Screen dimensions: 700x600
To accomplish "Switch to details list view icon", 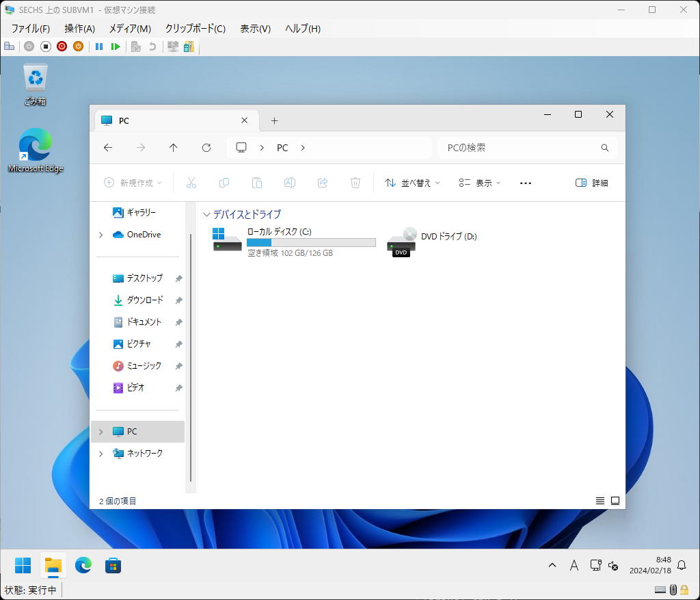I will coord(600,501).
